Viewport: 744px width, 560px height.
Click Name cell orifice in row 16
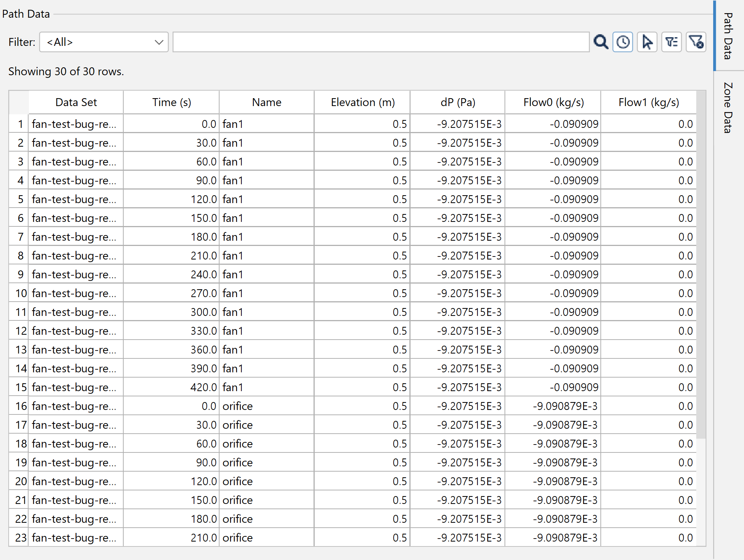click(267, 406)
